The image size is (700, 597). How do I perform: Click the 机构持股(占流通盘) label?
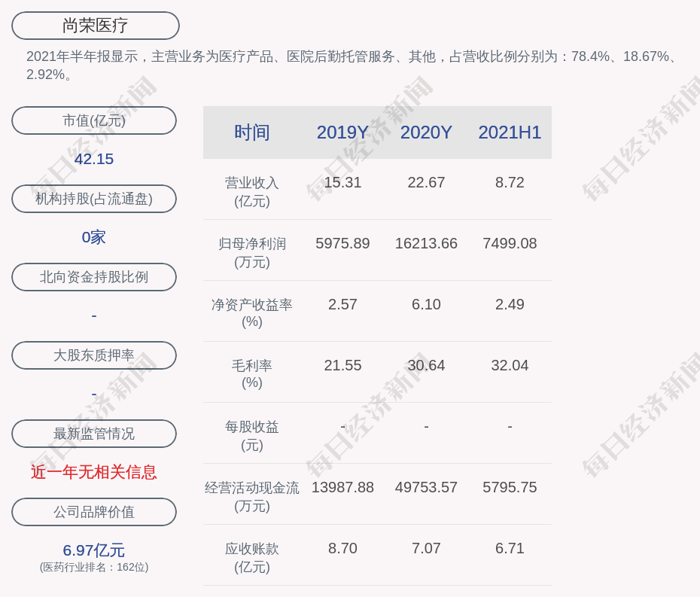click(x=94, y=199)
